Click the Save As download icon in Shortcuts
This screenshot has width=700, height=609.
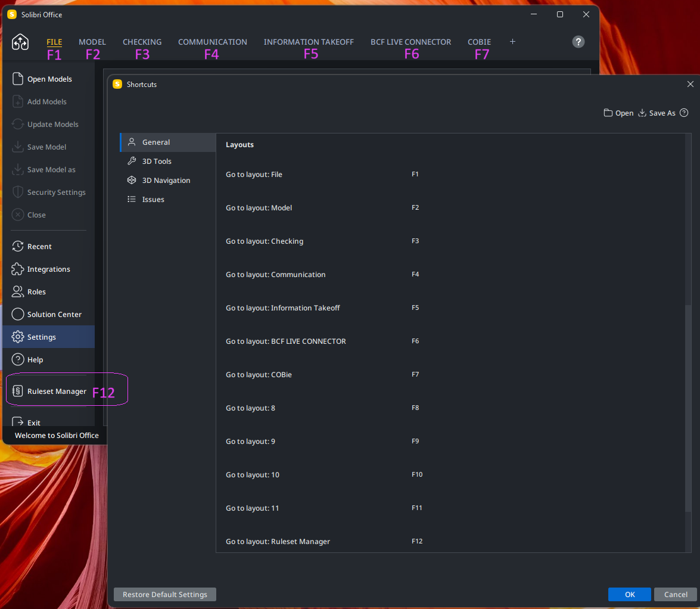point(642,113)
